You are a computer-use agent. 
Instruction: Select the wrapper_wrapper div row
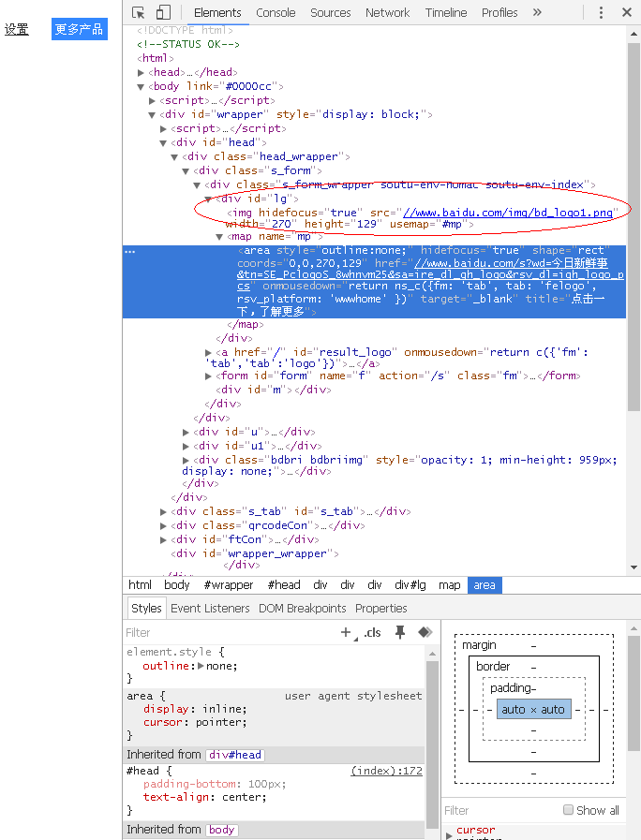[x=255, y=554]
